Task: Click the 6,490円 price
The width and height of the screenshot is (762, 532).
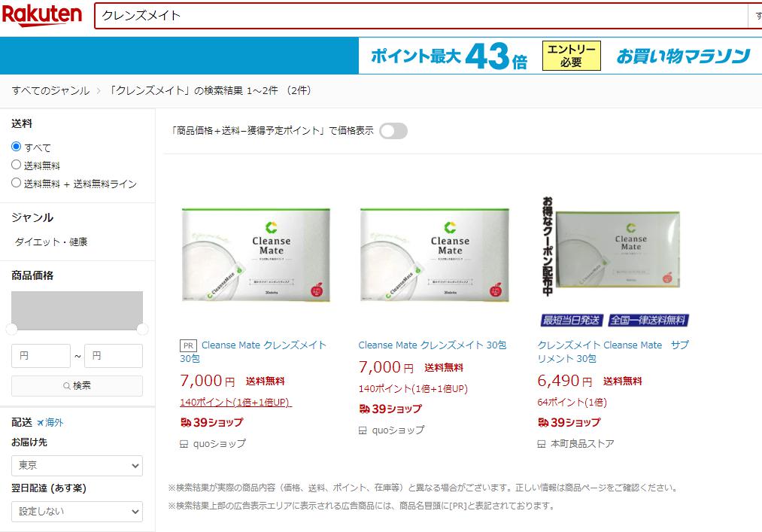Action: tap(565, 381)
